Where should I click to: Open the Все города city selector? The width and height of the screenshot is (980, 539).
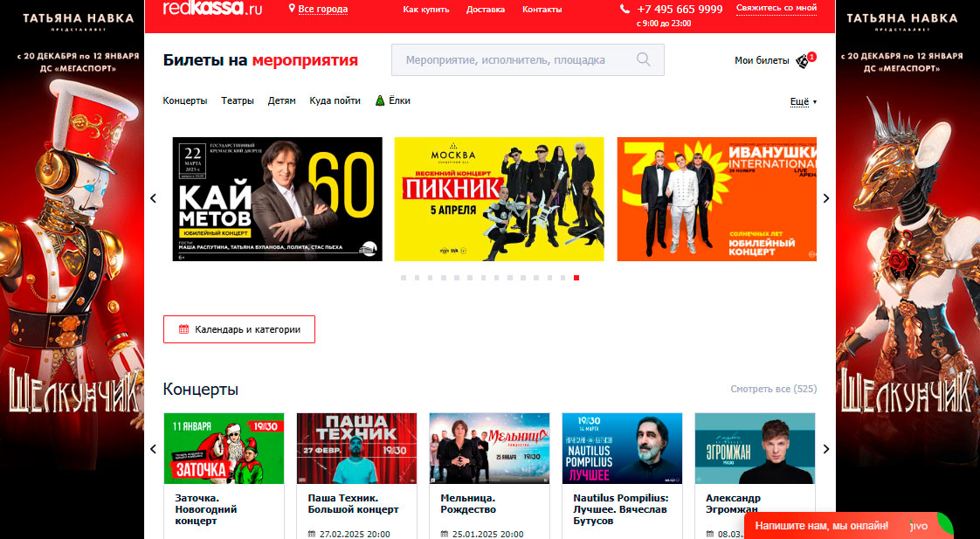tap(322, 10)
